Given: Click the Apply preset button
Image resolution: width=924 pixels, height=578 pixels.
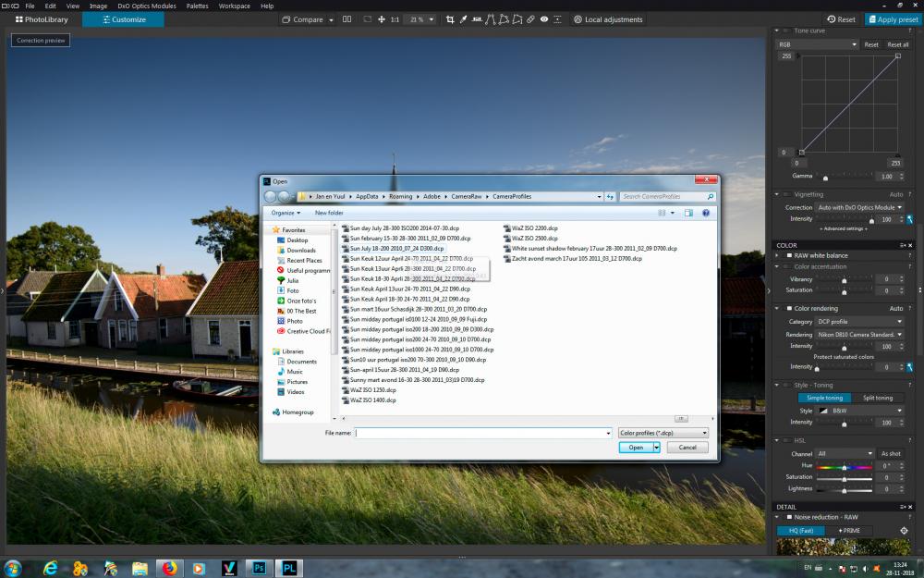Looking at the screenshot, I should pos(893,19).
